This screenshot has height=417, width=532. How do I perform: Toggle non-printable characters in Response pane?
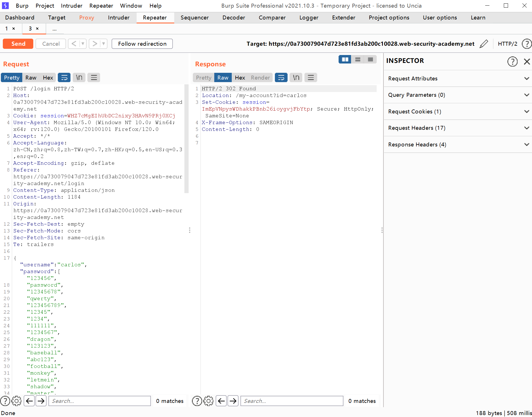(x=296, y=78)
